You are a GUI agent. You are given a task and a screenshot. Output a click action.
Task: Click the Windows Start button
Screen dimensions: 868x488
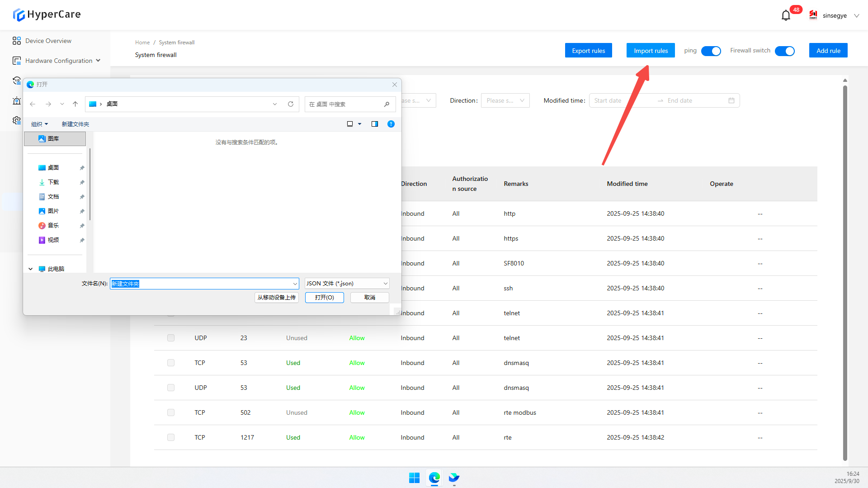click(414, 478)
